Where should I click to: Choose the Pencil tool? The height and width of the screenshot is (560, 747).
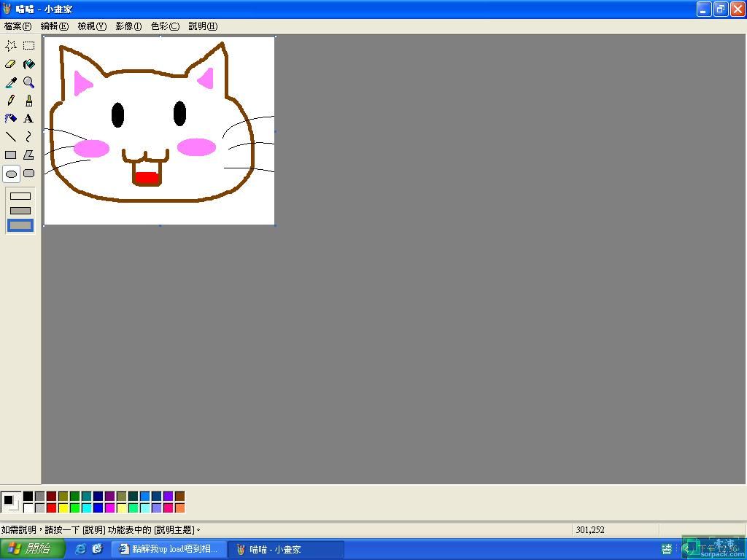11,101
